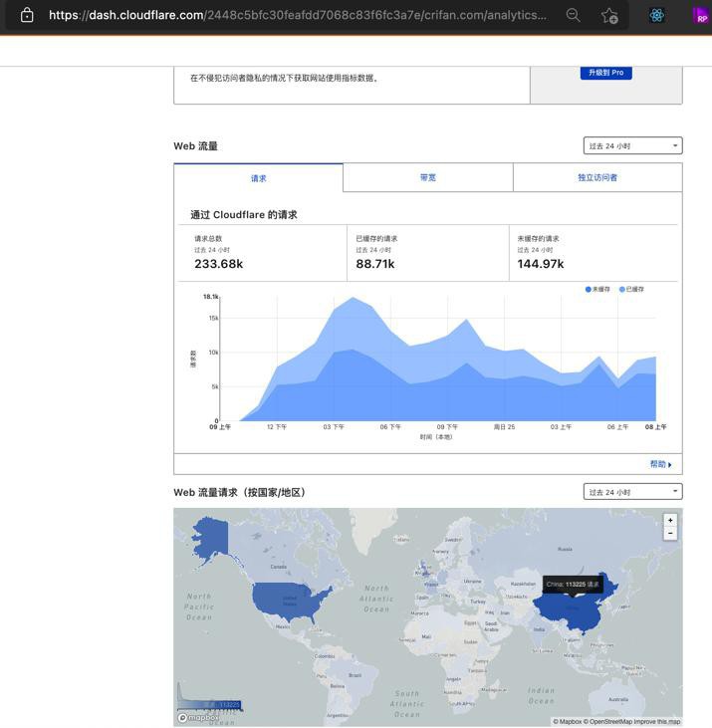This screenshot has width=712, height=728.
Task: Click the 144.97k uncached requests value
Action: 541,264
